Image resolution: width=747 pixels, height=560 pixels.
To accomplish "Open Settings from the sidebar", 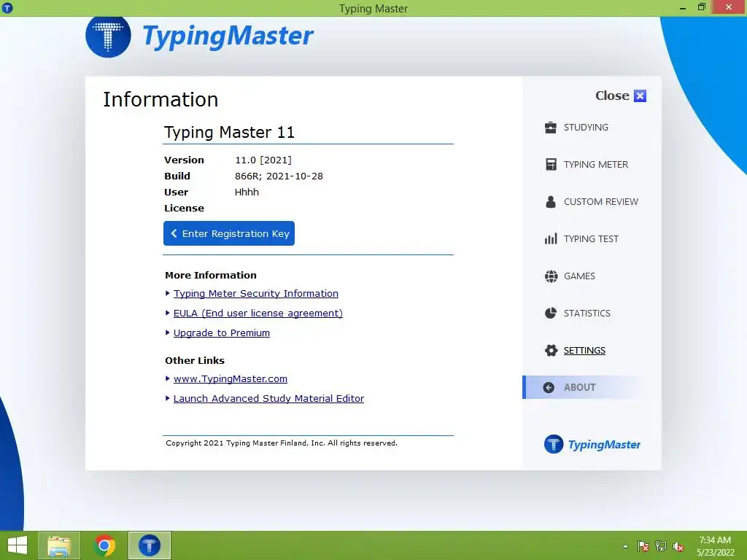I will (584, 351).
